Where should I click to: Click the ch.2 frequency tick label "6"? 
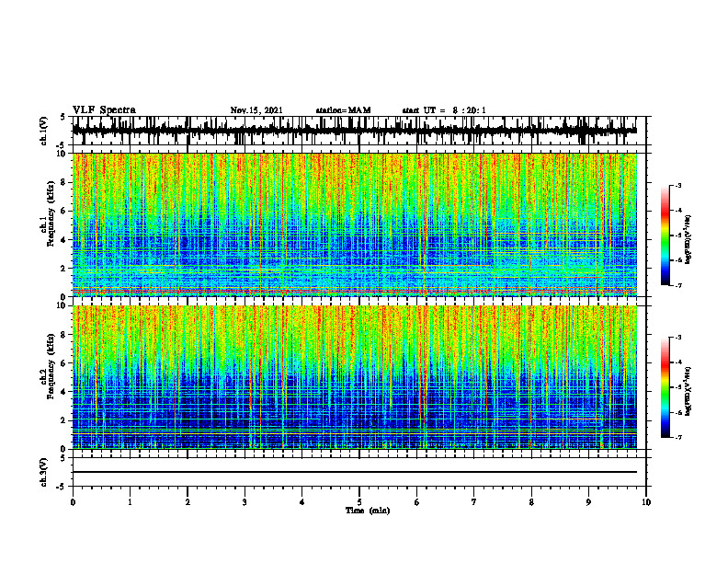tap(64, 363)
